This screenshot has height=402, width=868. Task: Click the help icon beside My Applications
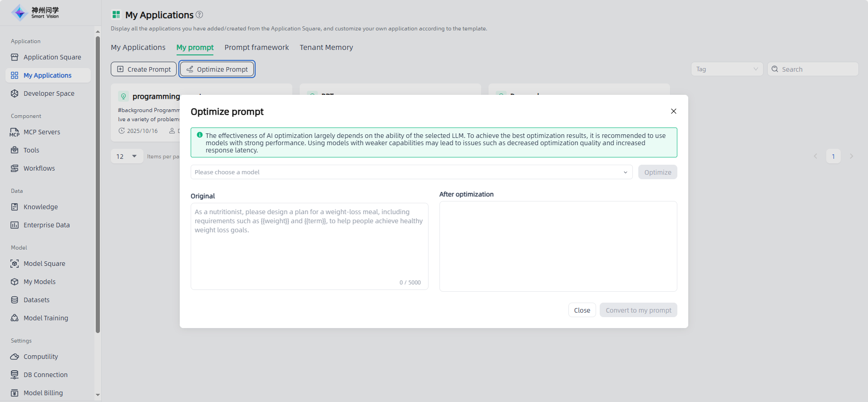point(199,15)
